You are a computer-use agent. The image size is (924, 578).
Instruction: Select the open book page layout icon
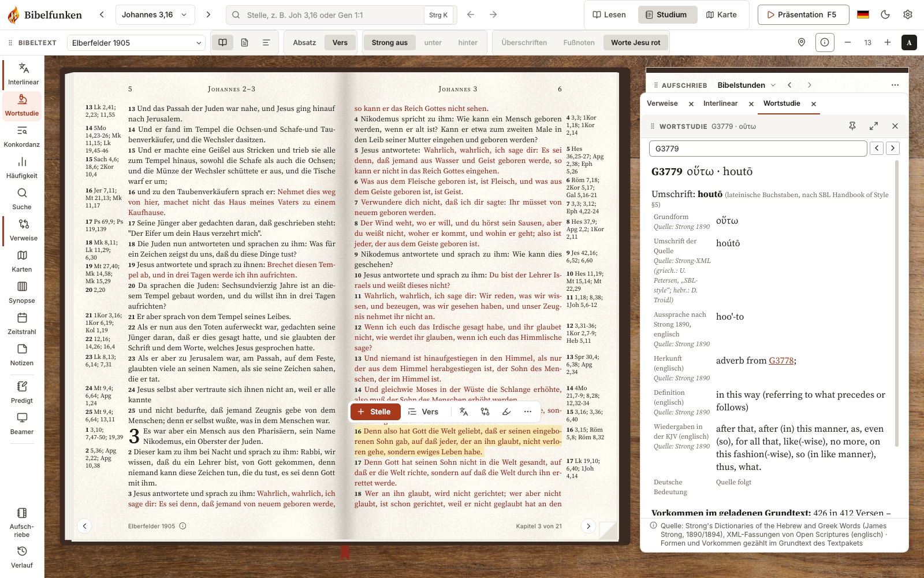[222, 43]
